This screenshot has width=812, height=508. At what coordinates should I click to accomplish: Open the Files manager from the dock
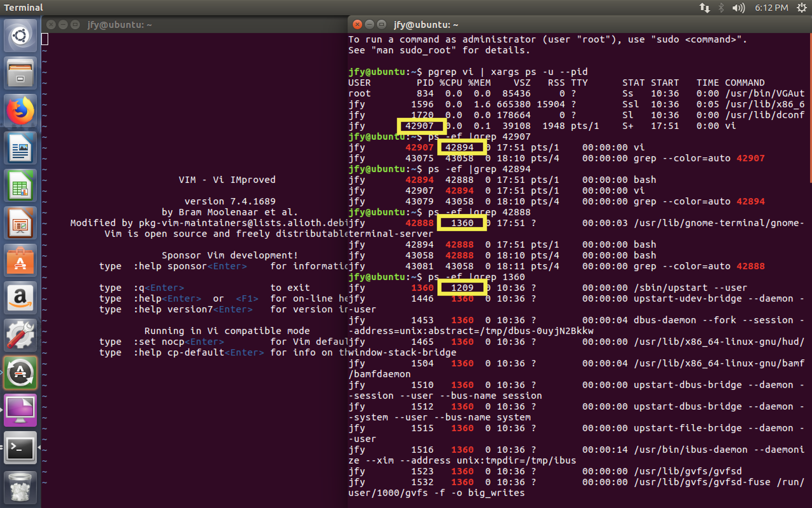pyautogui.click(x=20, y=73)
